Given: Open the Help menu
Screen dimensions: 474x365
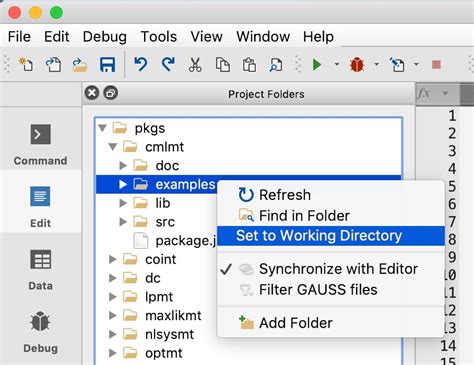Looking at the screenshot, I should coord(318,37).
